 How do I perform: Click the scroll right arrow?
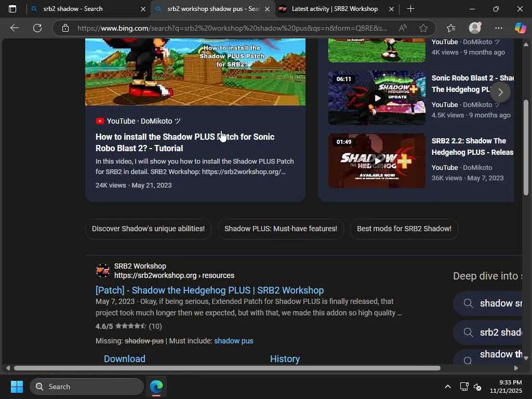click(x=516, y=368)
